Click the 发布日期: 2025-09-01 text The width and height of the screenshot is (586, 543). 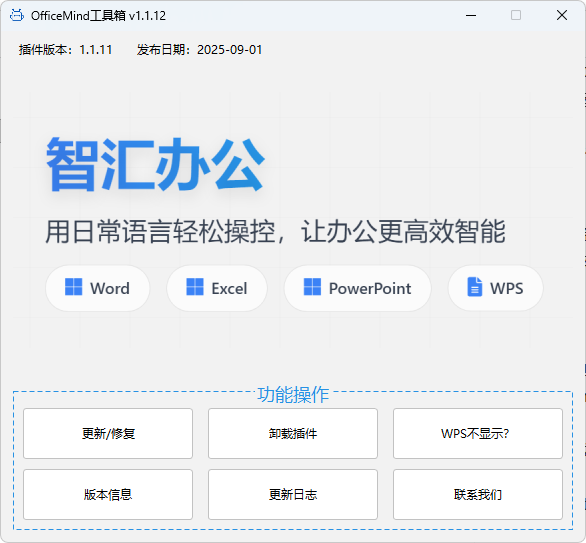click(x=200, y=50)
